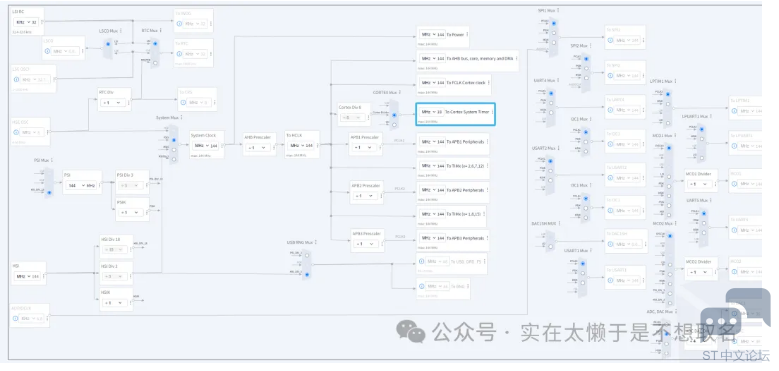This screenshot has width=779, height=371.
Task: Open the kebab menu beside USB/RNG Mux
Action: 316,242
